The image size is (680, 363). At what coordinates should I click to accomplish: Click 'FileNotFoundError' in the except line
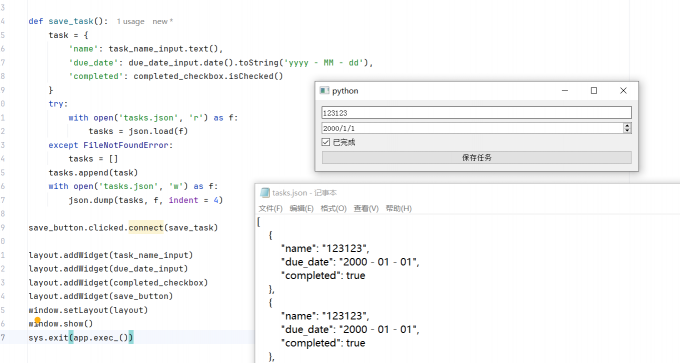click(125, 145)
